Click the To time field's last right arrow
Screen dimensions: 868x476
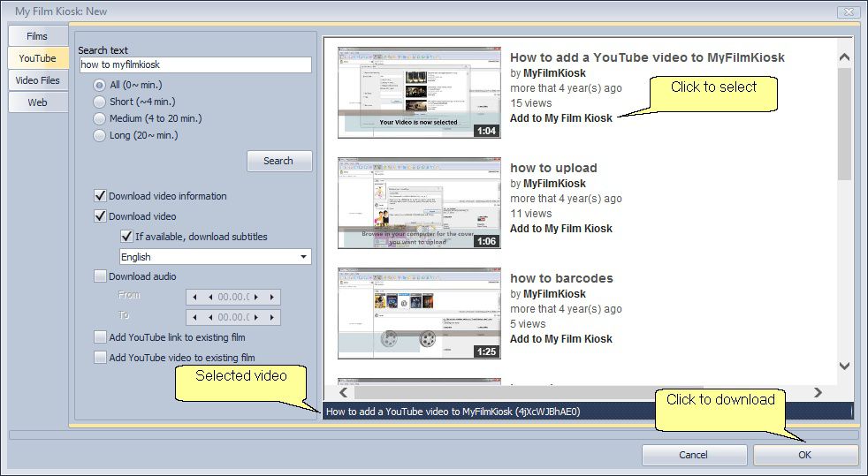pos(272,318)
